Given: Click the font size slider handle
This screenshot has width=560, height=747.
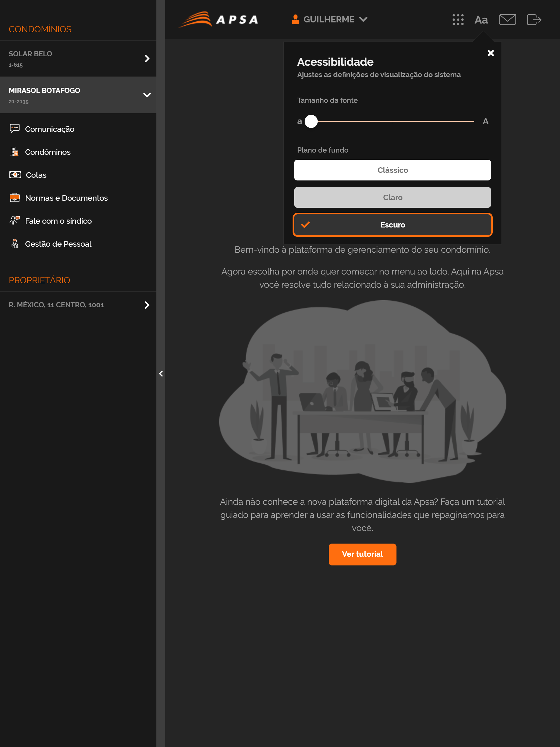Looking at the screenshot, I should click(311, 121).
